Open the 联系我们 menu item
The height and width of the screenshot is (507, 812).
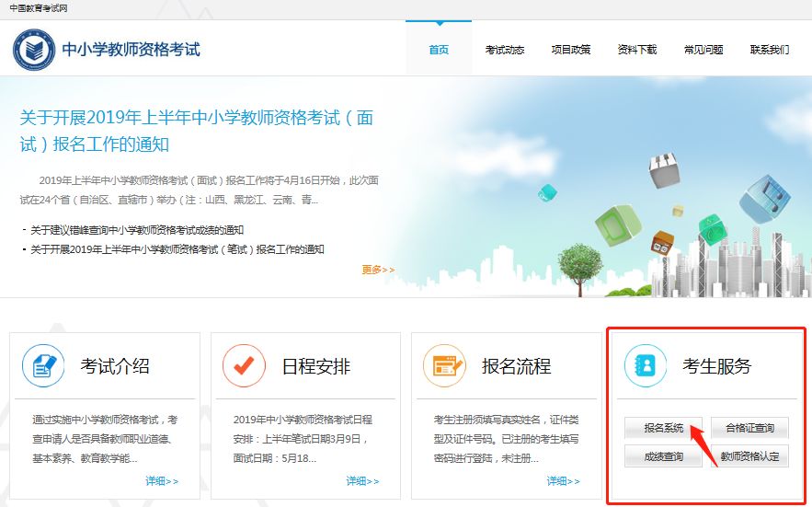pyautogui.click(x=770, y=50)
